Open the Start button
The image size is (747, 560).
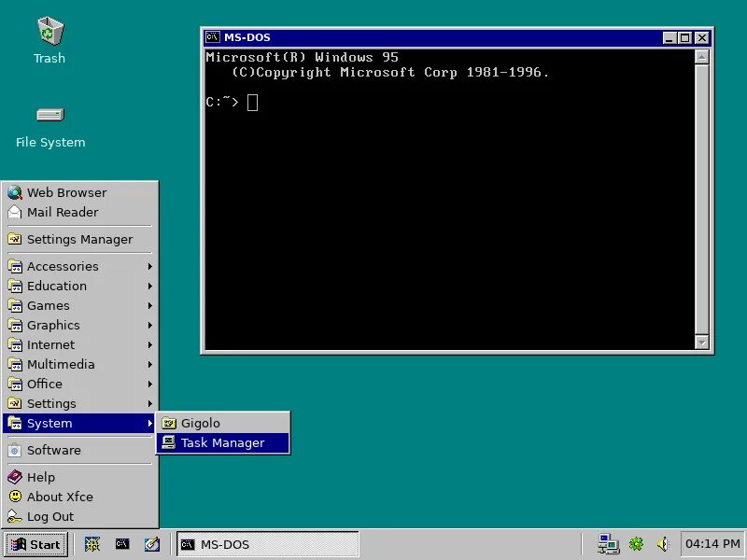36,544
